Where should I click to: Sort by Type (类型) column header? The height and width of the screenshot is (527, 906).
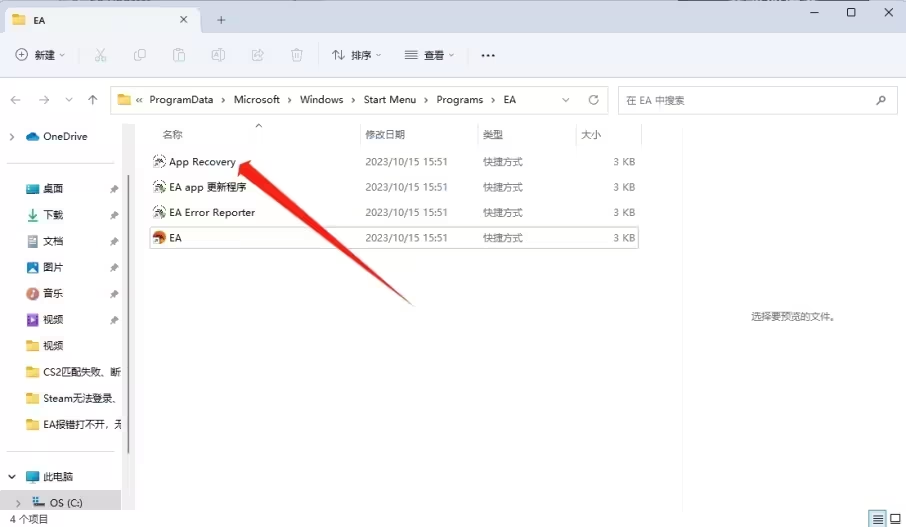click(x=493, y=134)
